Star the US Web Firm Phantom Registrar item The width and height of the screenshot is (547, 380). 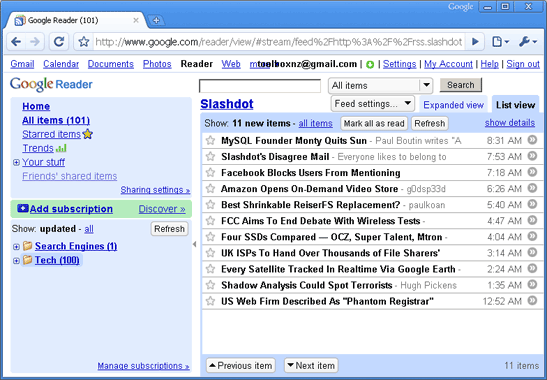click(x=210, y=301)
